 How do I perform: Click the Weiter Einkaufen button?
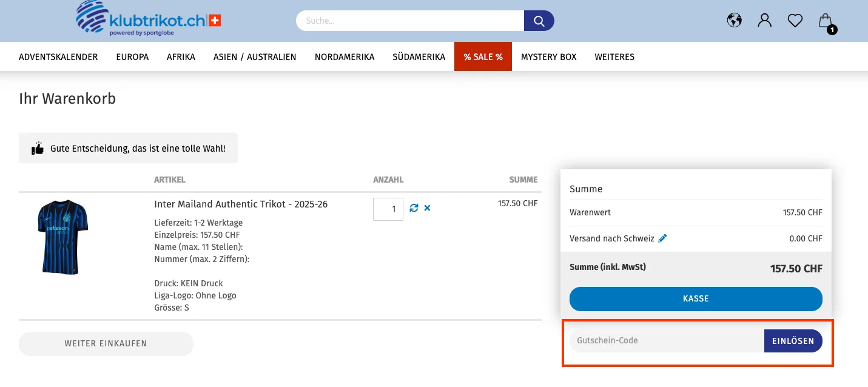pos(106,343)
